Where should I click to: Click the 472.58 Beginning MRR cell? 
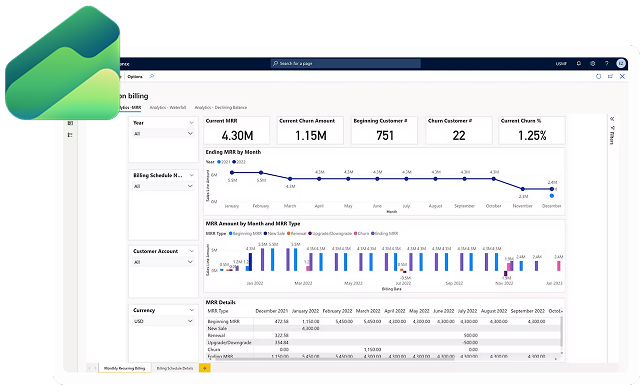coord(281,321)
